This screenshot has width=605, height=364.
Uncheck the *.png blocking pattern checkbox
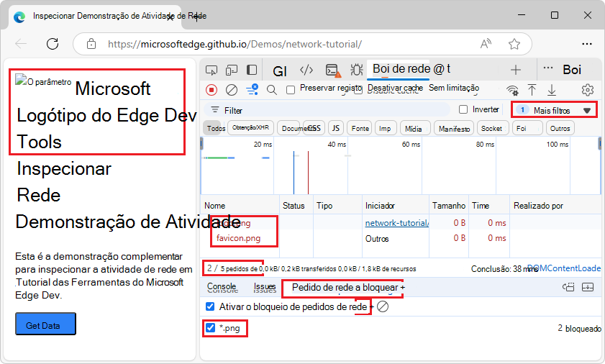click(x=211, y=328)
